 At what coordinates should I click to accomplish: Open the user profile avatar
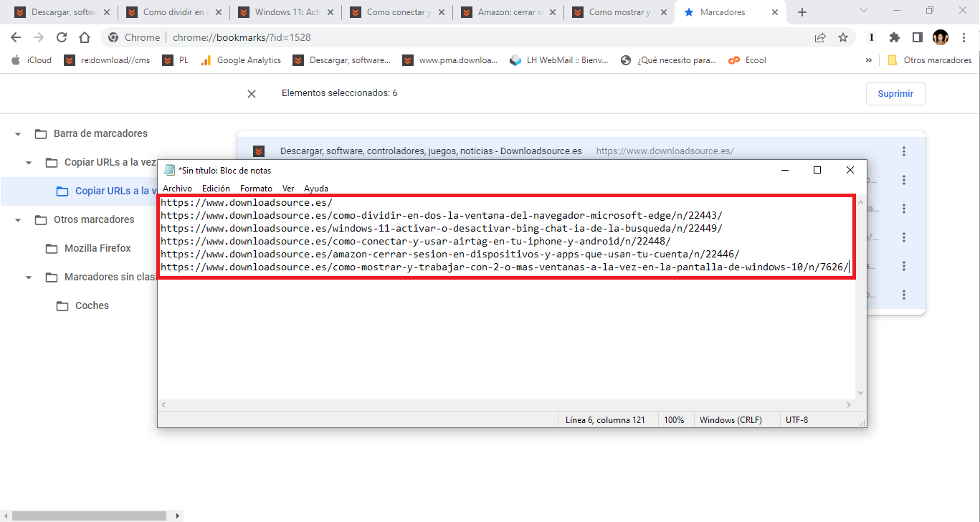pos(941,37)
